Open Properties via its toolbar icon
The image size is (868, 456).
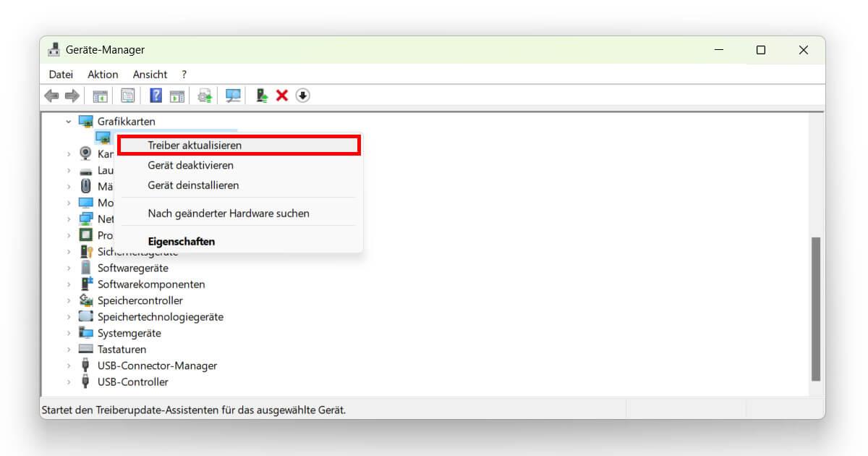click(x=127, y=95)
